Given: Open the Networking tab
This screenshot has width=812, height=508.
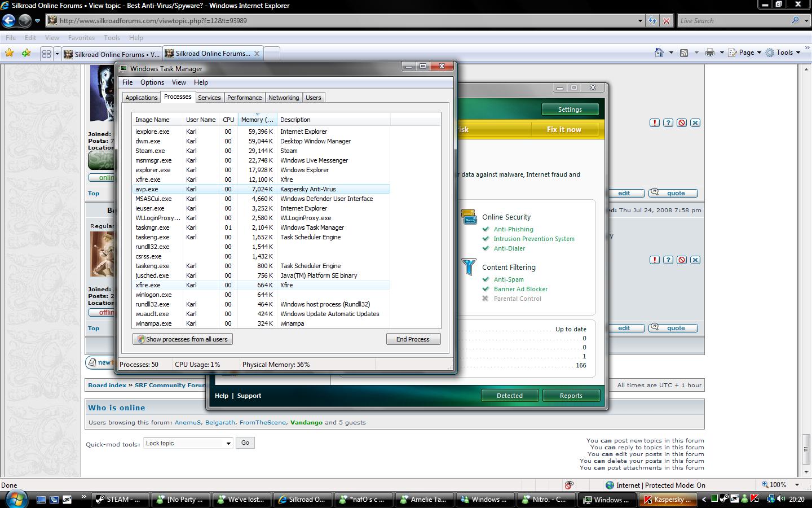Looking at the screenshot, I should 284,98.
